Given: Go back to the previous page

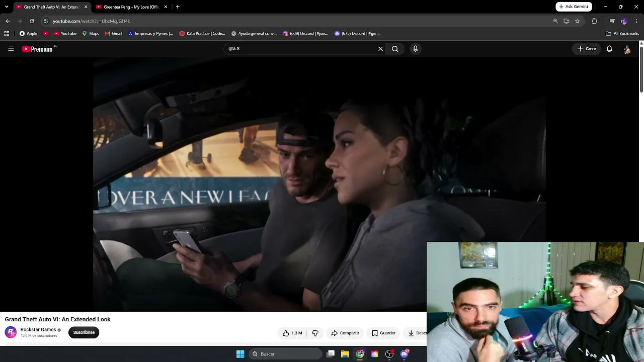Looking at the screenshot, I should (x=8, y=21).
